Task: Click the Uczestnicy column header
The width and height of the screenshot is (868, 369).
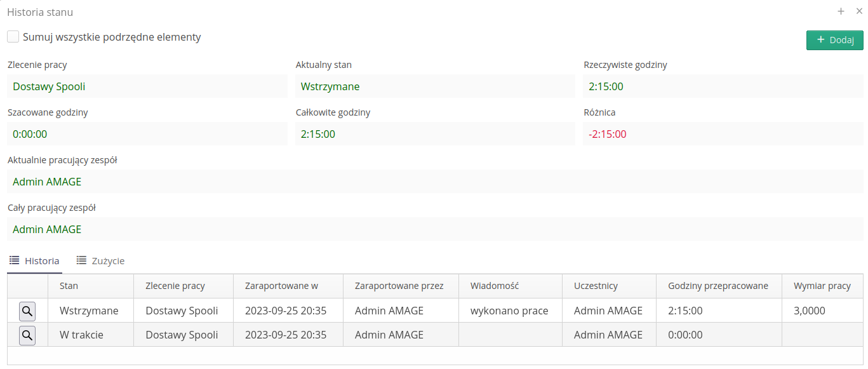Action: pos(596,286)
